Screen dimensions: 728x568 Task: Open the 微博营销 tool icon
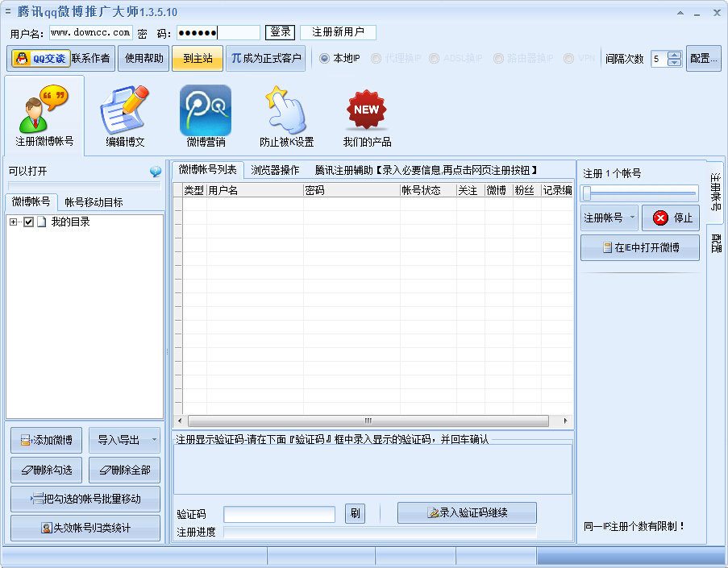coord(205,109)
